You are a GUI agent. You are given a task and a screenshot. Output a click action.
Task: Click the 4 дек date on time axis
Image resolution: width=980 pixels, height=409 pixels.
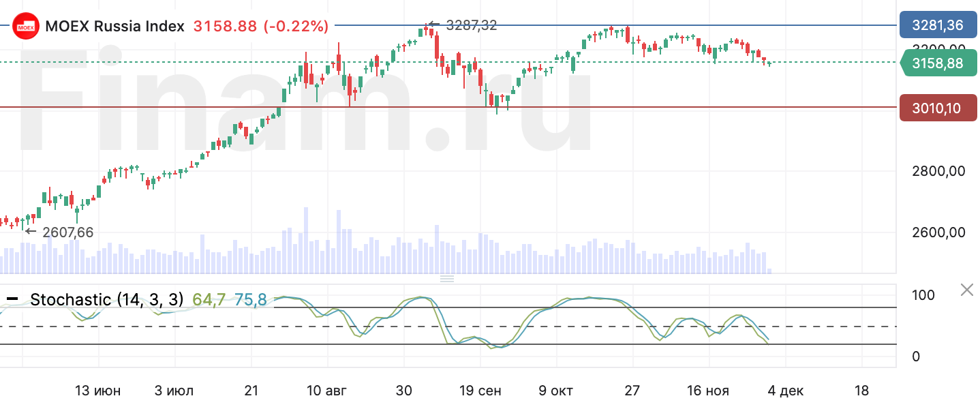click(x=786, y=391)
